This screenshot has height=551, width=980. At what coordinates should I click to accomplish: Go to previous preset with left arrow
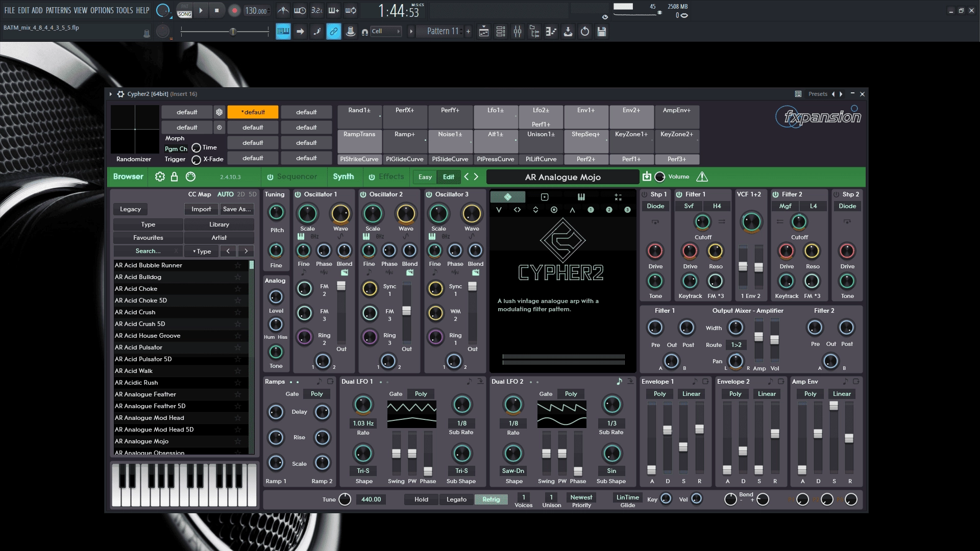[467, 177]
